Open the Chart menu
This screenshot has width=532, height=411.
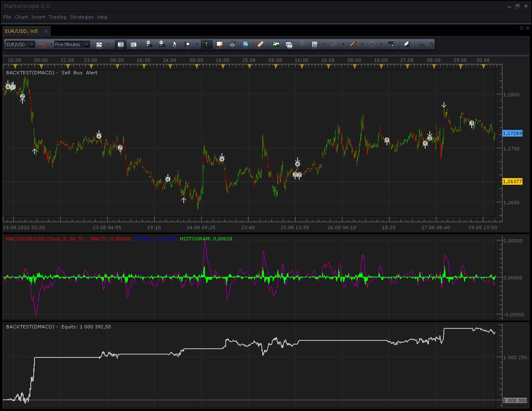click(21, 17)
